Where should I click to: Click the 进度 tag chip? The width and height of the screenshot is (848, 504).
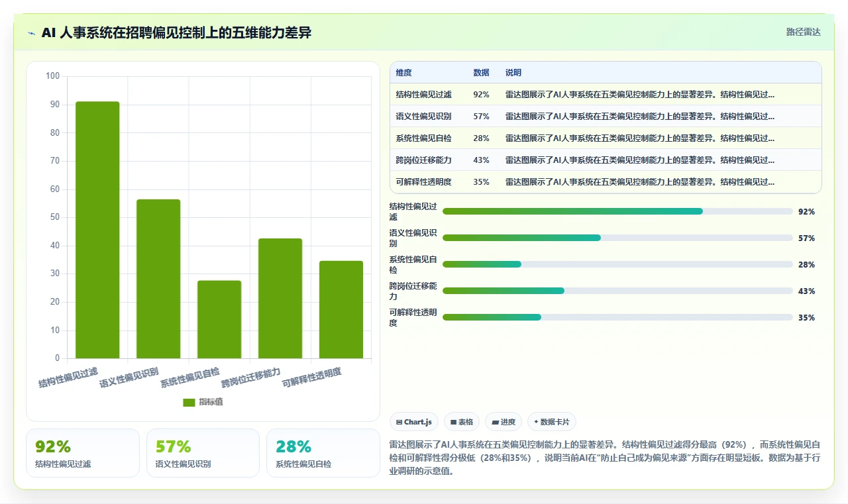click(x=503, y=422)
